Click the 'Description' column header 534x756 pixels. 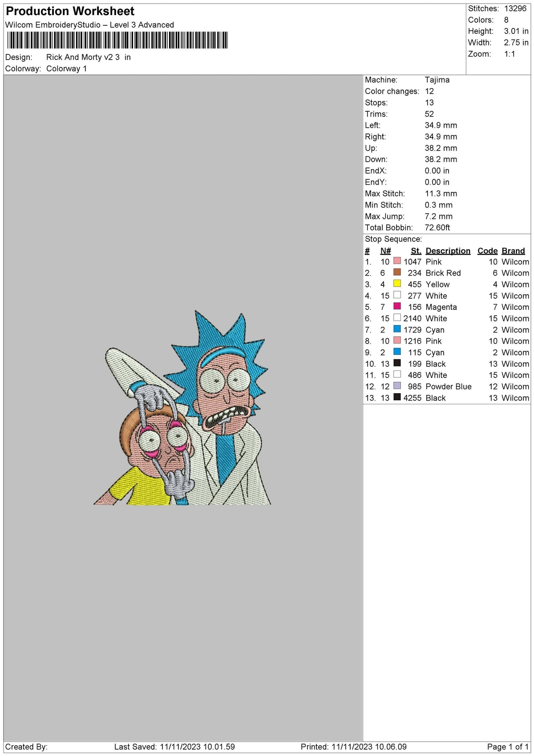448,251
